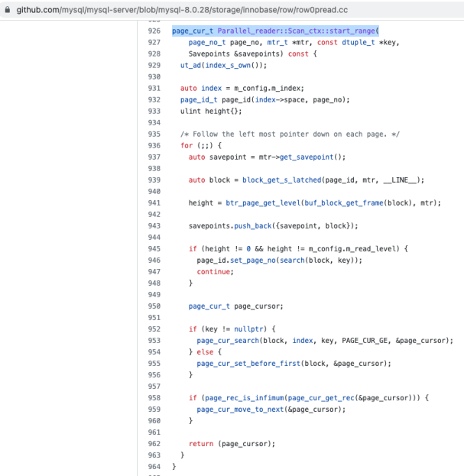The height and width of the screenshot is (476, 464).
Task: Click line number 926
Action: [154, 31]
